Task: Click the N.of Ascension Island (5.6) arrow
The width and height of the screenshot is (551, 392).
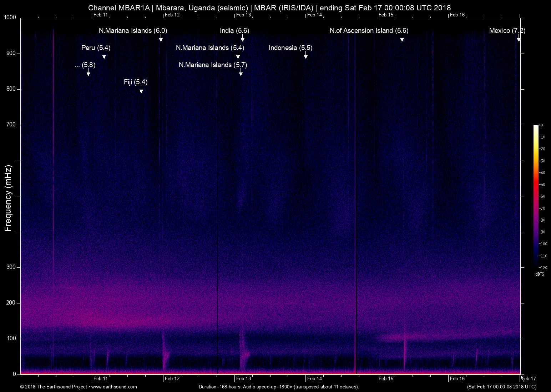Action: click(x=402, y=39)
